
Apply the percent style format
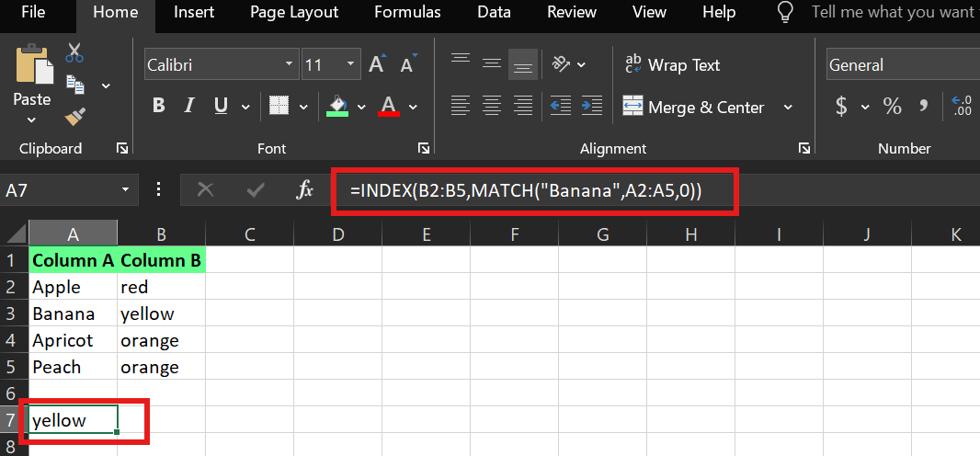point(892,107)
